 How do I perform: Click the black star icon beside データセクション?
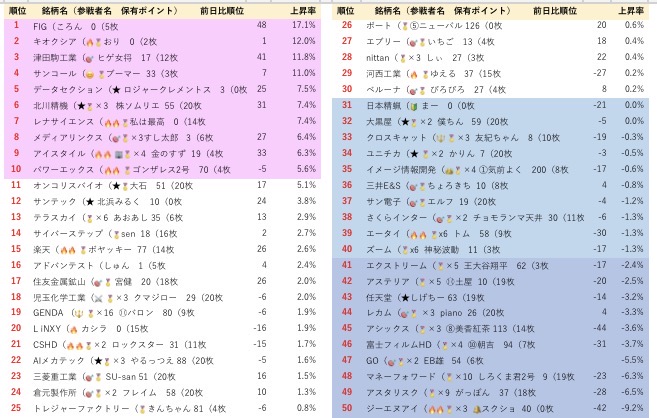click(116, 90)
